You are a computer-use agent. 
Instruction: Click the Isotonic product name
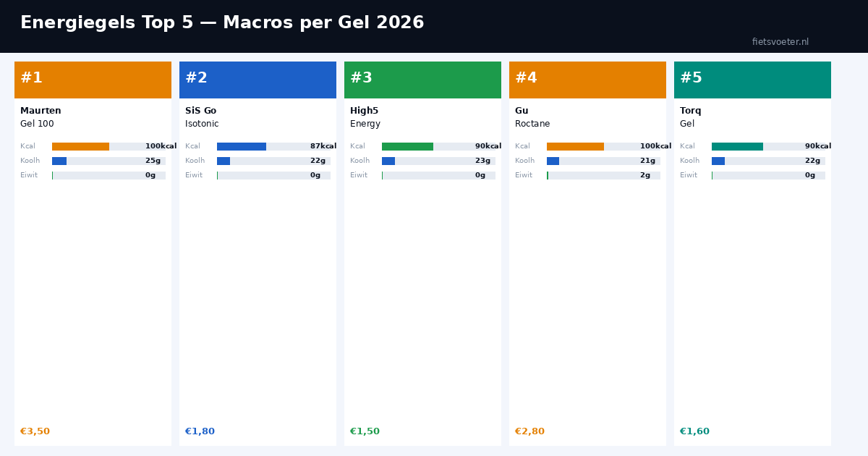(x=202, y=124)
